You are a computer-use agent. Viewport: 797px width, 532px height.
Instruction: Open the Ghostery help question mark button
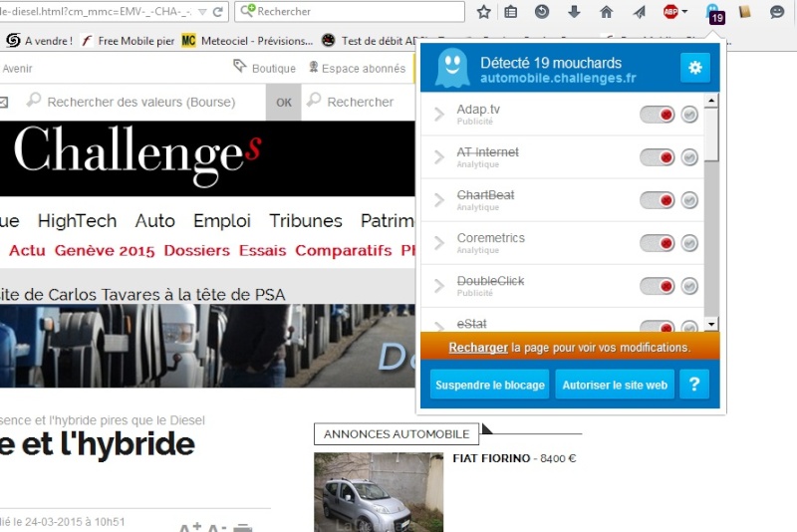pos(694,385)
